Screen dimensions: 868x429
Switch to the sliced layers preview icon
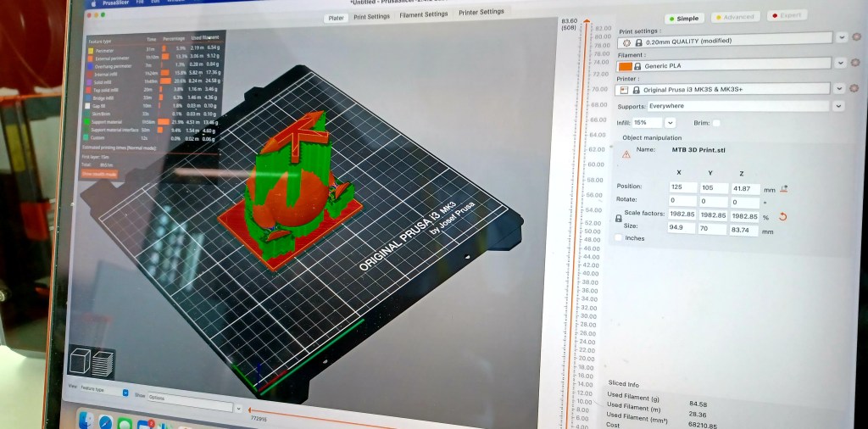coord(103,361)
